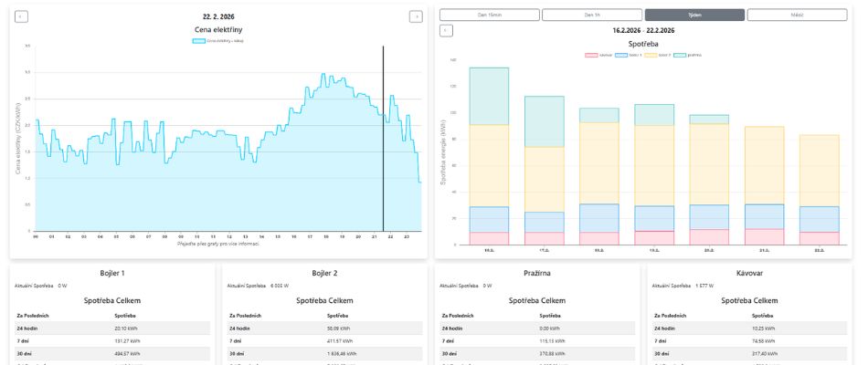Screen dimensions: 868x365
Task: Select the 24 hodin row under Bojler 2
Action: [325, 328]
